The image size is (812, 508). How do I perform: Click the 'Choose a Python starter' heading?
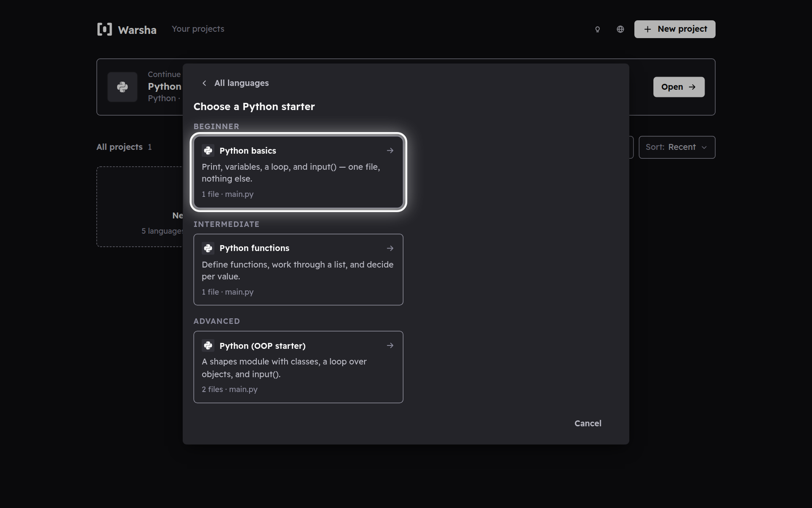point(254,107)
